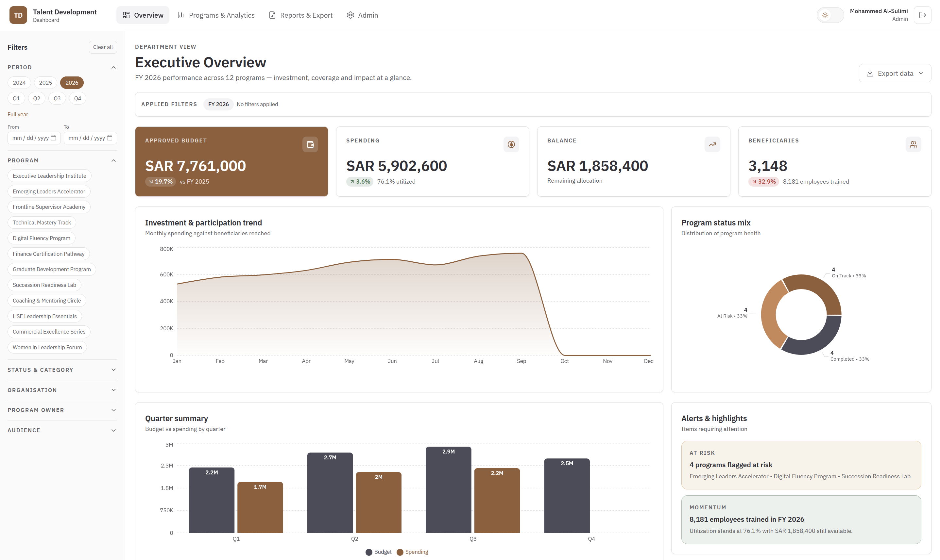Open the Admin tab
940x560 pixels.
point(362,15)
